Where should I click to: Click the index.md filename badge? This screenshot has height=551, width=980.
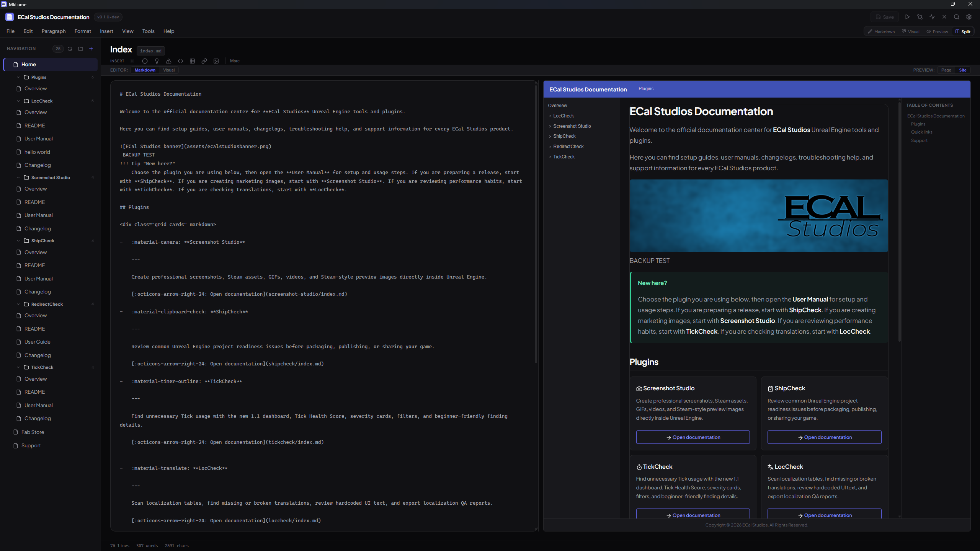[150, 51]
